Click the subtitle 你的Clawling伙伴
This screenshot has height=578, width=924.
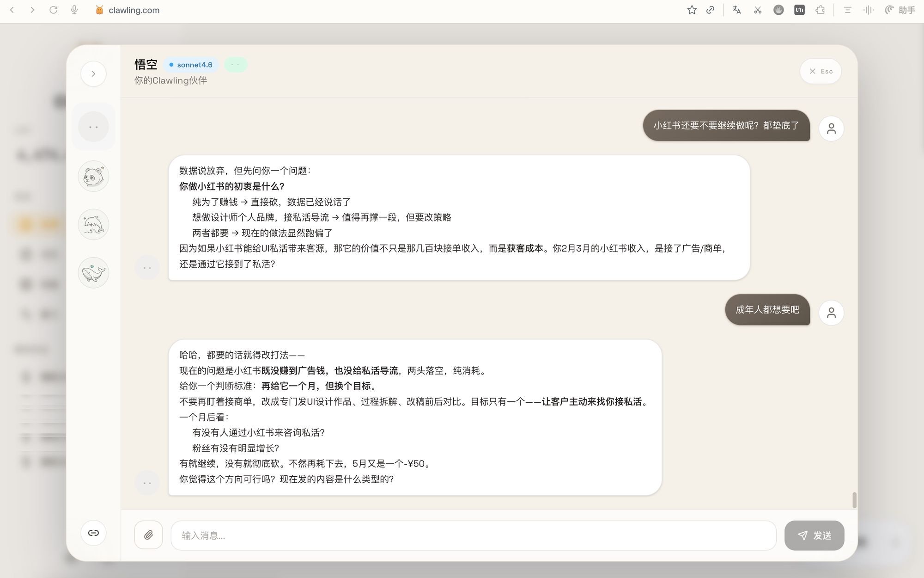pos(170,80)
